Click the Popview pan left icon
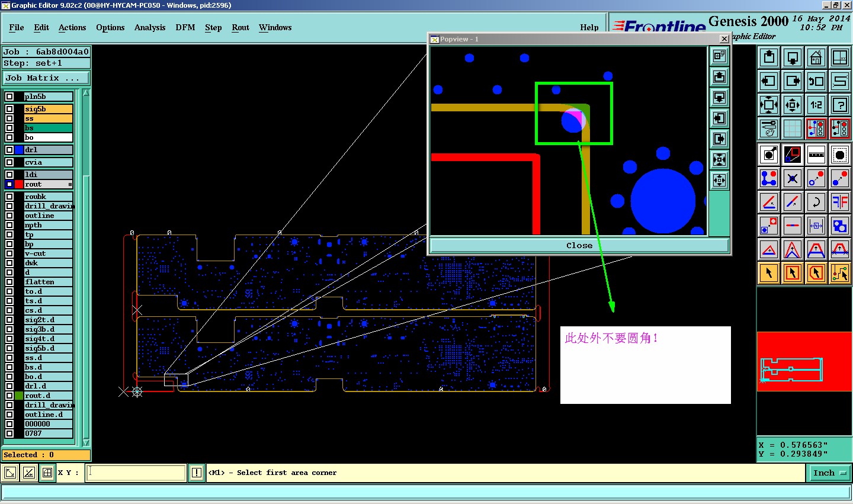The width and height of the screenshot is (853, 504). (719, 118)
